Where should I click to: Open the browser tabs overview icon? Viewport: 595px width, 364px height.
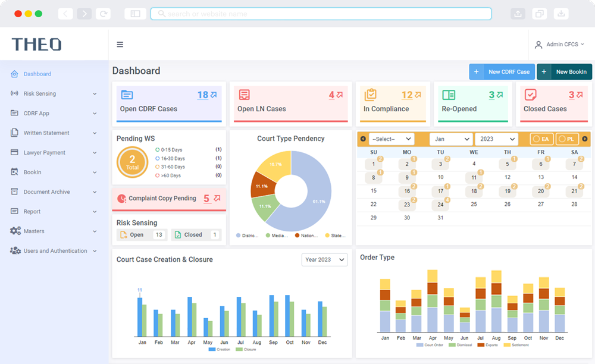click(x=539, y=14)
